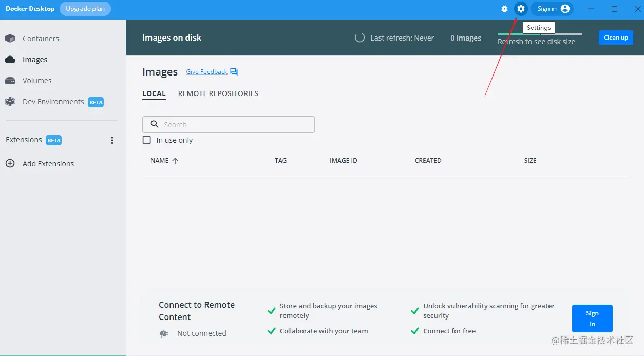Click the plus icon for Add Extensions
Screen dimensions: 644x356
click(10, 164)
